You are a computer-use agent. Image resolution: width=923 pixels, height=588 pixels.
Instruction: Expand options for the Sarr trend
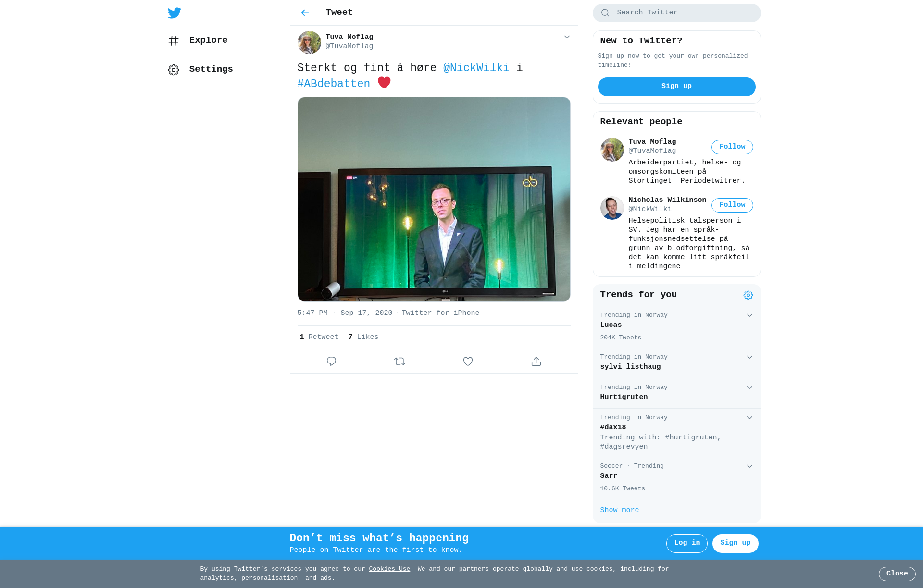click(x=749, y=466)
